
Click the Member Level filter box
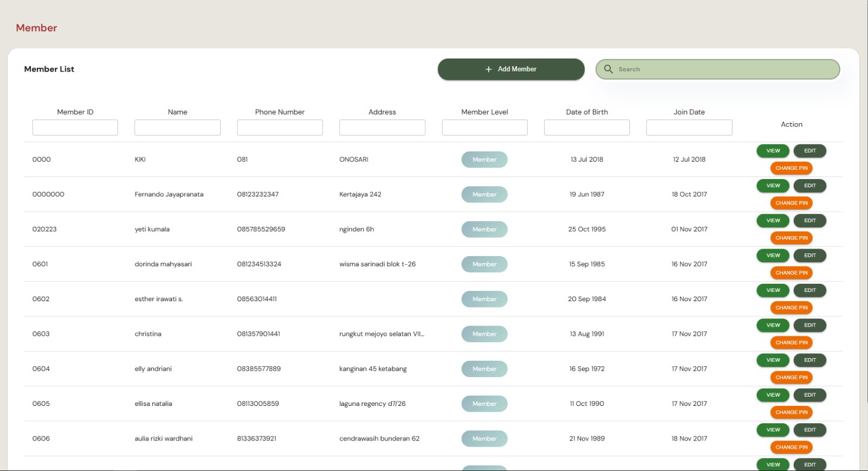tap(484, 128)
